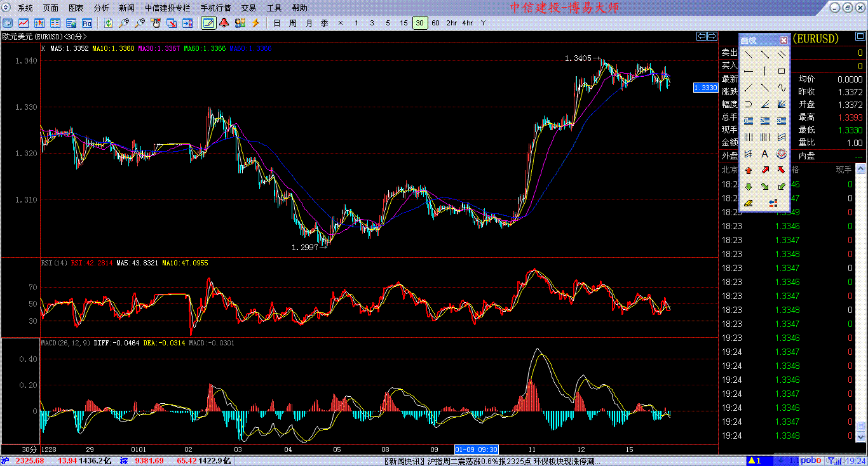Click the 1.3330 current price tag
Screen dimensions: 868x466
[x=706, y=88]
